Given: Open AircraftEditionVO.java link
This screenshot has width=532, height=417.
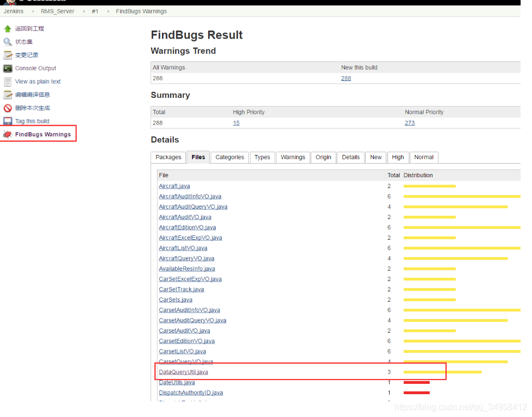Looking at the screenshot, I should coord(187,227).
